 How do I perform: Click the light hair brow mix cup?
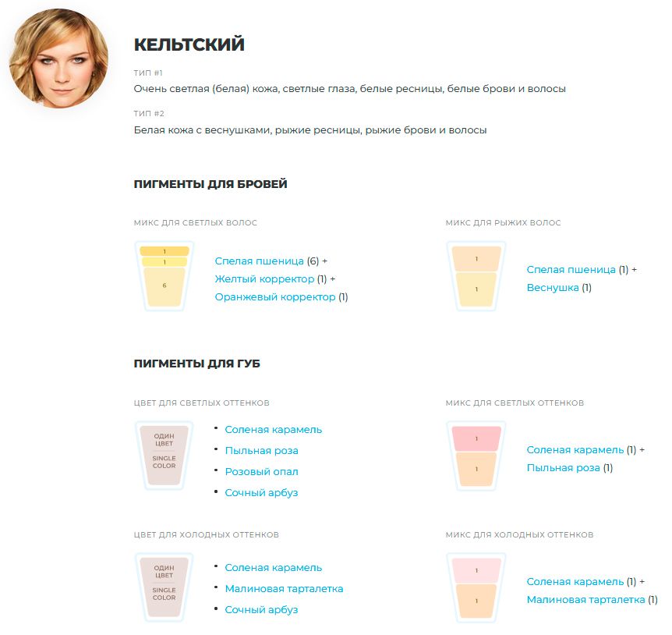click(164, 275)
